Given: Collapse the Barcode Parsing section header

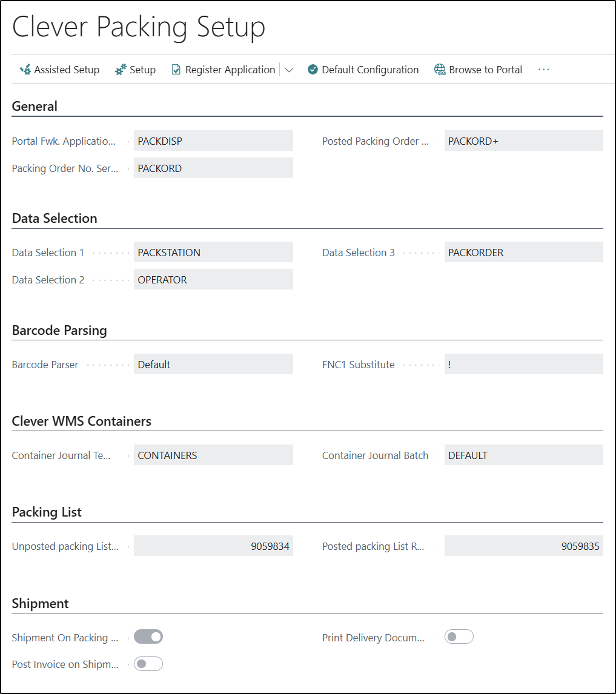Looking at the screenshot, I should coord(59,331).
